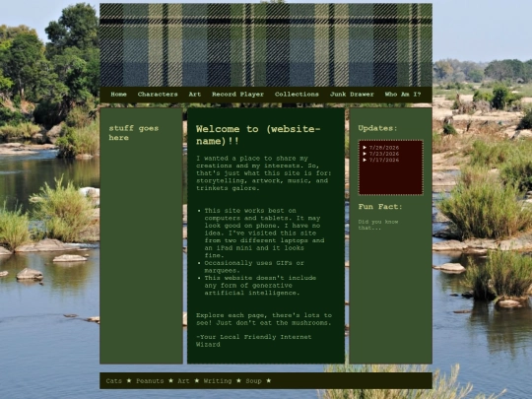Click 'Cats' in the footer marquee
The height and width of the screenshot is (399, 532).
(113, 381)
